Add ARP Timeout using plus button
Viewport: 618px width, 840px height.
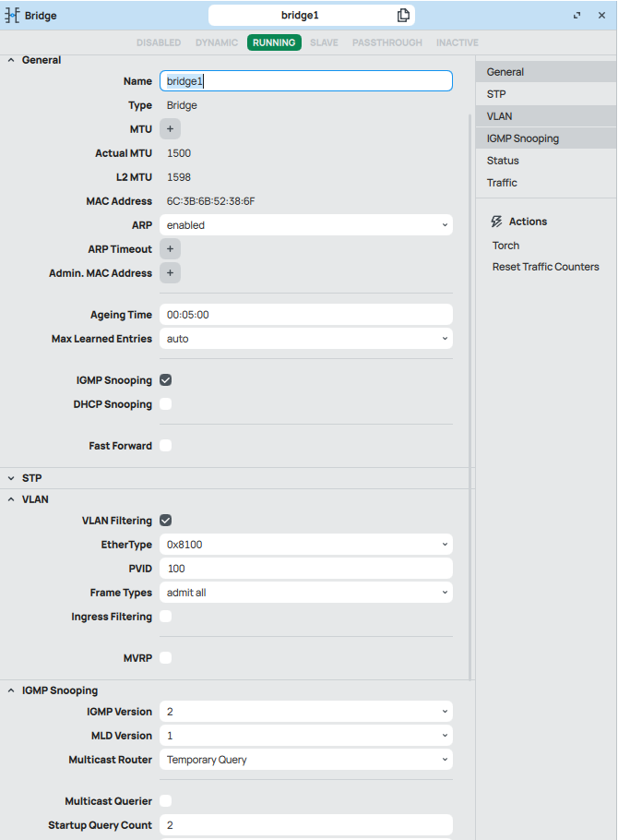170,249
